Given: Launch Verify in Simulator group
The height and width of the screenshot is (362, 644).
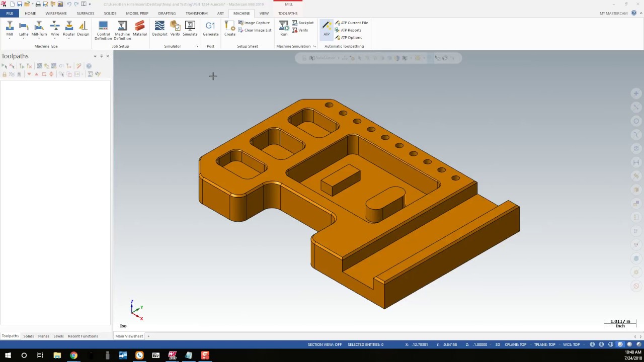Looking at the screenshot, I should [x=175, y=29].
